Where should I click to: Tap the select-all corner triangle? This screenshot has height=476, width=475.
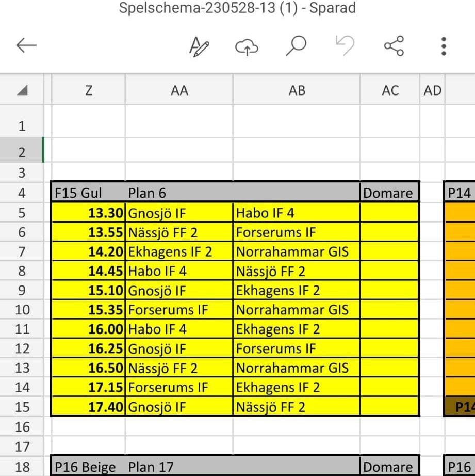[22, 90]
